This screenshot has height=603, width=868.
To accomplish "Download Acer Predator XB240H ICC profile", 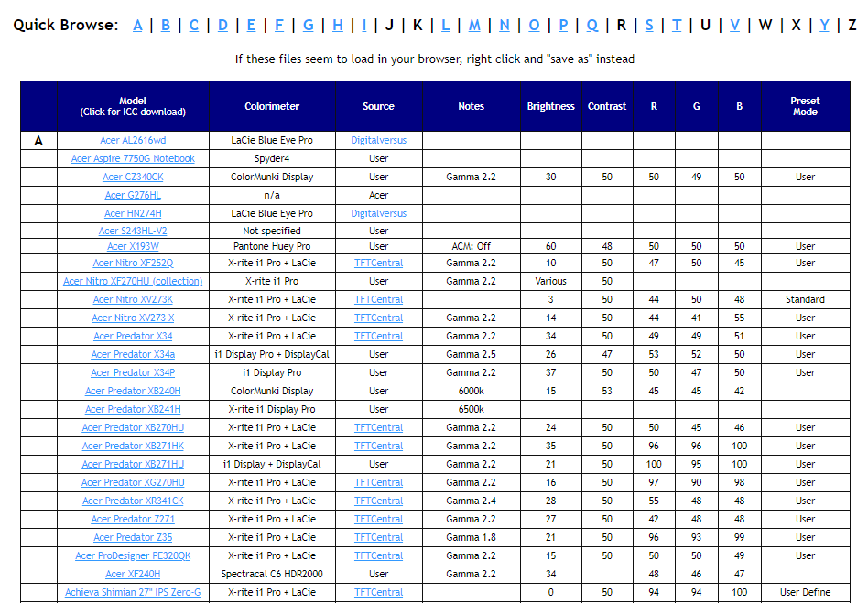I will [x=133, y=391].
